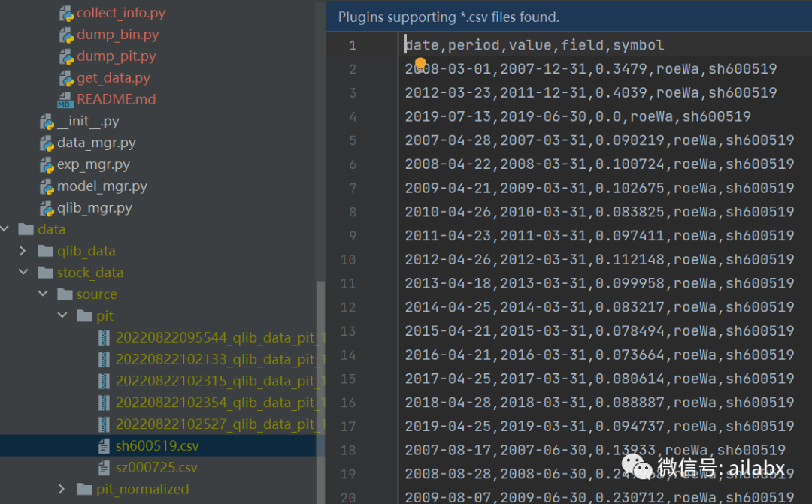Click line with value 0.080614
Viewport: 812px width, 504px height.
[599, 379]
